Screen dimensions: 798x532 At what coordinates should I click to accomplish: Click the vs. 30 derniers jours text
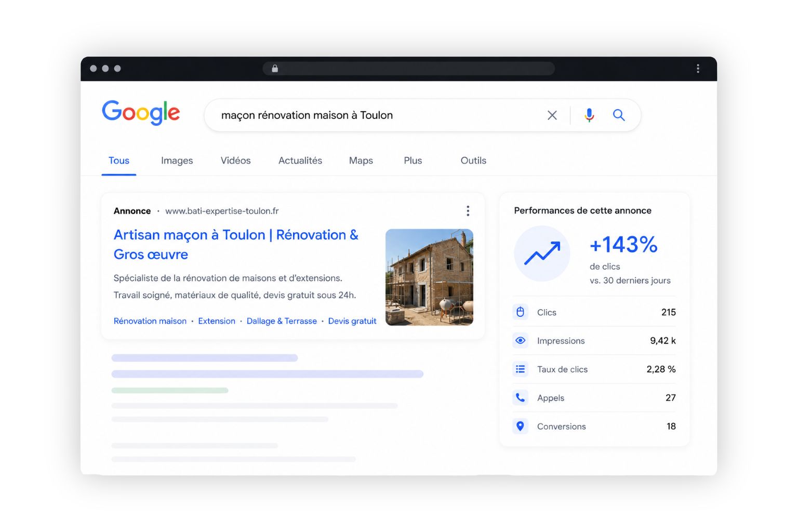coord(630,281)
